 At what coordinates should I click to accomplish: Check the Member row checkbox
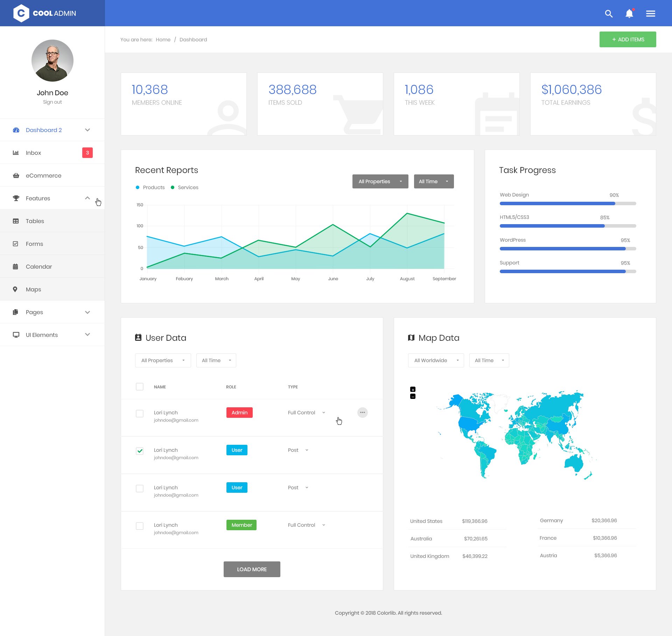(140, 526)
